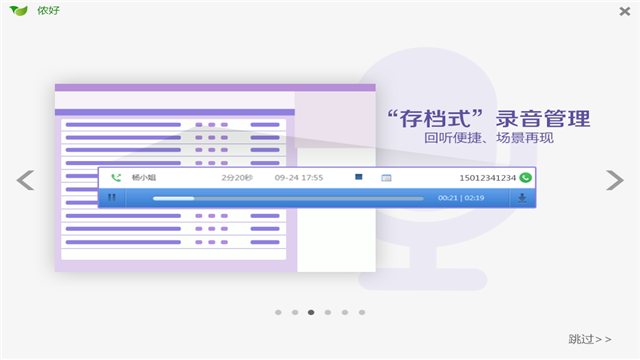Viewport: 640px width, 360px height.
Task: Select the second page indicator dot
Action: tap(295, 312)
